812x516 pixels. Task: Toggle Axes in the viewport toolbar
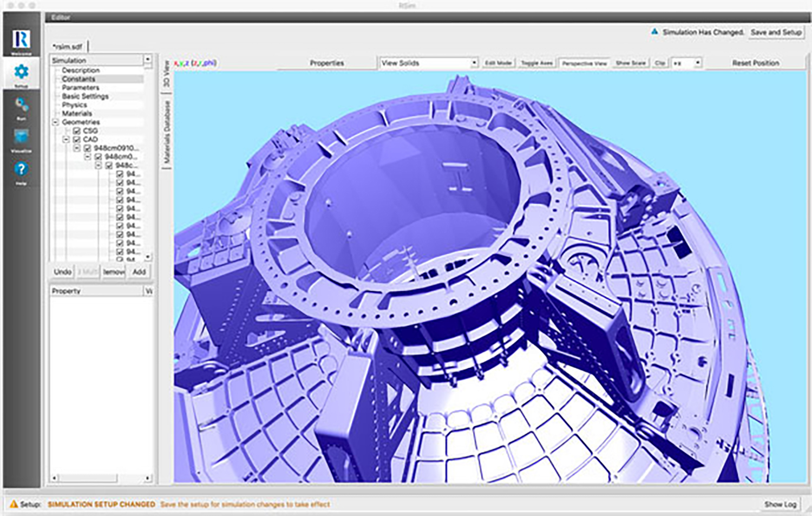(538, 62)
